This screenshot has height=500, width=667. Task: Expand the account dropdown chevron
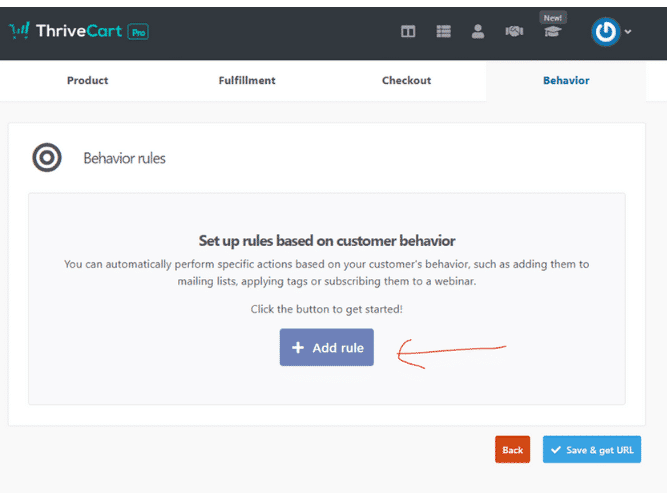pos(628,31)
